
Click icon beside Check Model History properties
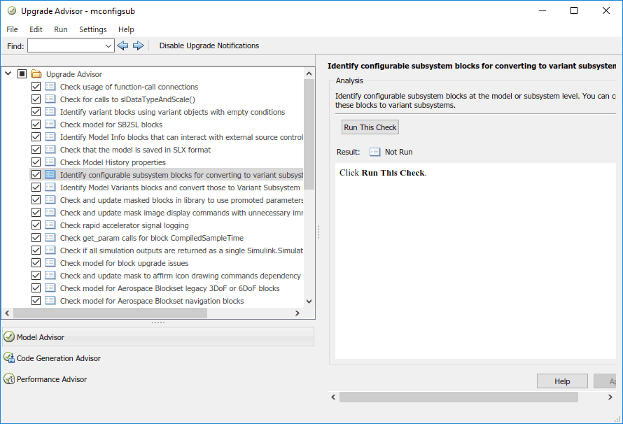50,162
